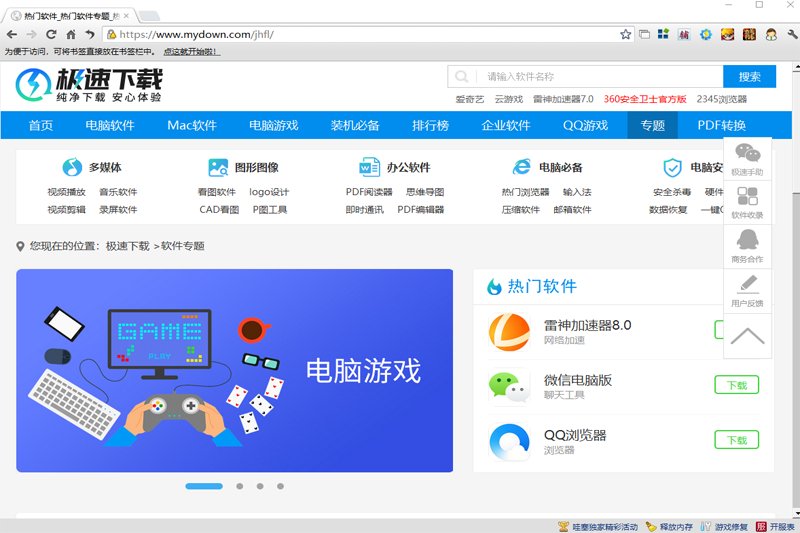Screen dimensions: 800x533
Task: Open 2345浏览器 hot search link
Action: point(721,99)
